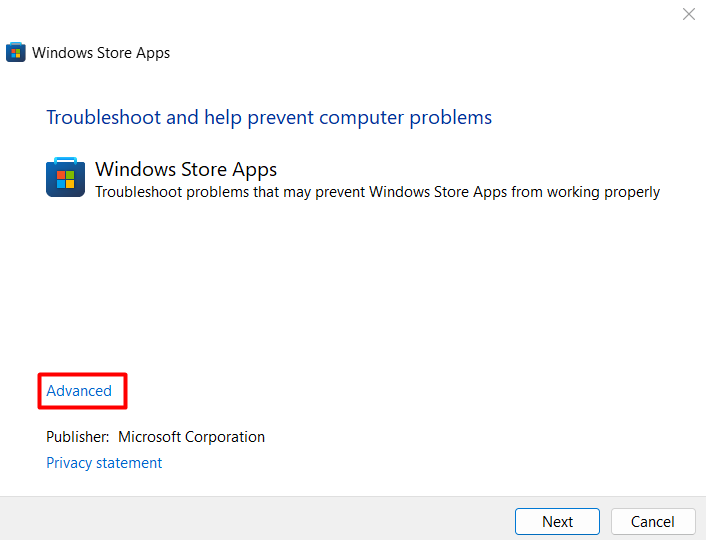Close the troubleshooter with the X button
706x540 pixels.
point(689,14)
